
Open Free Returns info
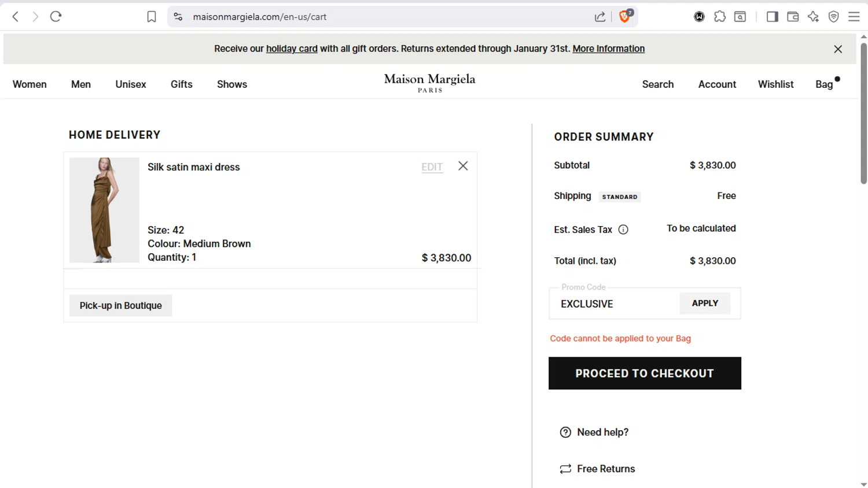[606, 469]
